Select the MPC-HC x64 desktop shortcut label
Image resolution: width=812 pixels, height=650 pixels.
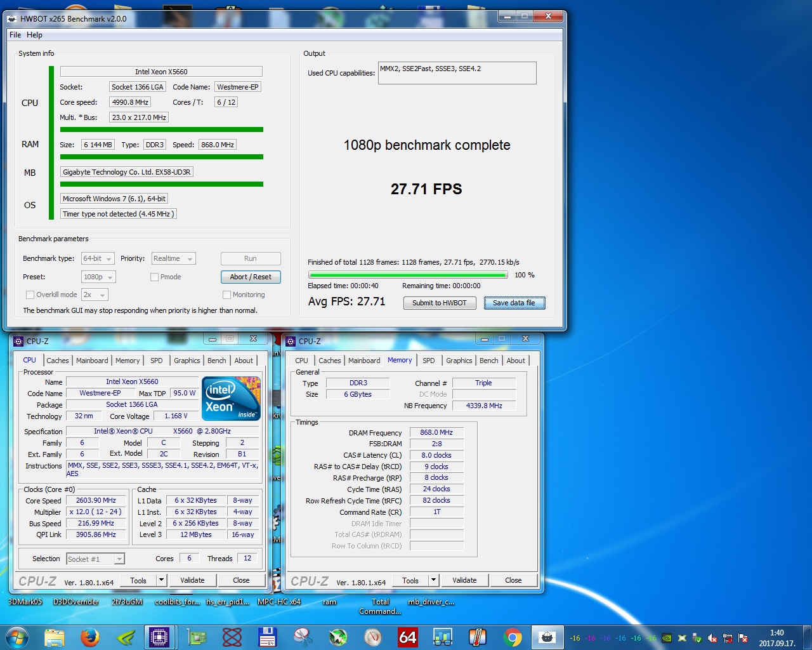pos(279,602)
